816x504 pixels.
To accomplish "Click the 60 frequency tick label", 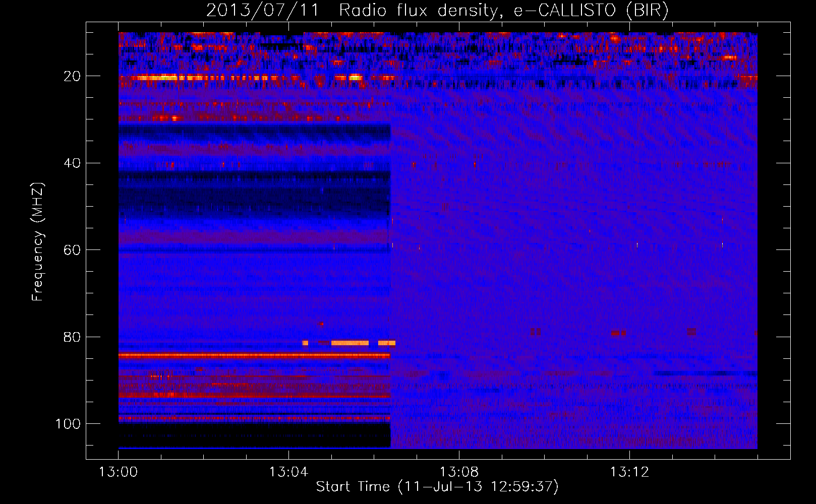I will click(72, 250).
